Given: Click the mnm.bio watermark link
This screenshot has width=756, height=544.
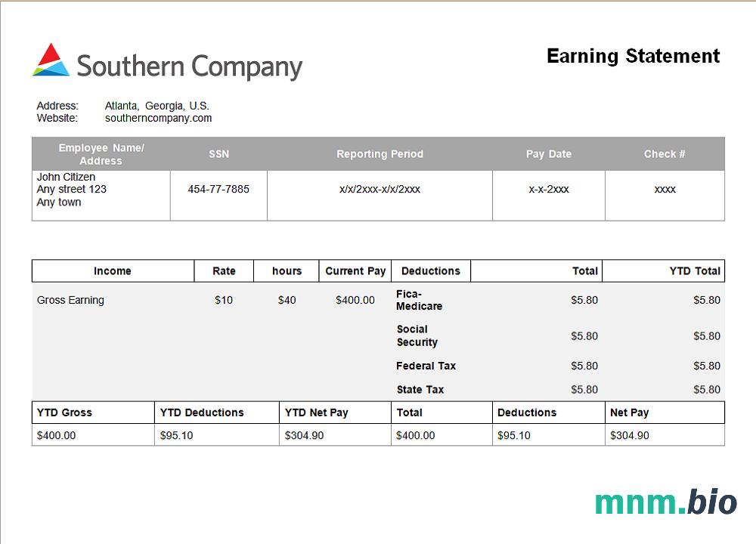Looking at the screenshot, I should (665, 502).
